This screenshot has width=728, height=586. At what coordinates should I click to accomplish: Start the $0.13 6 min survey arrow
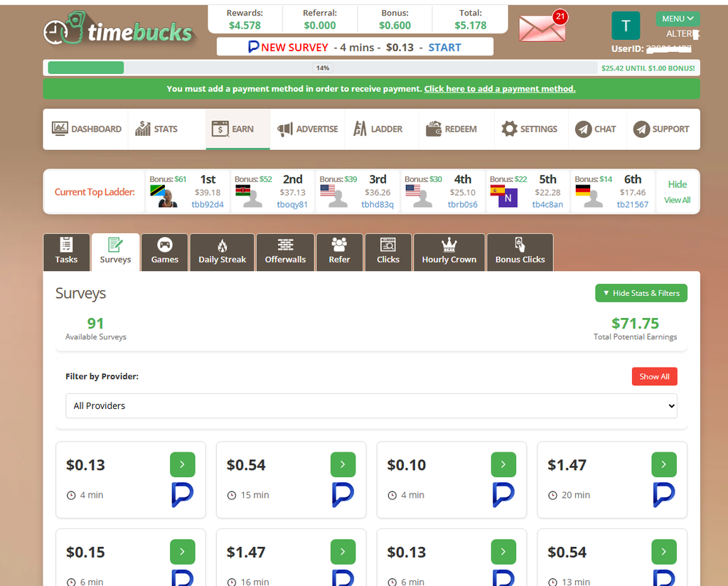click(x=504, y=552)
